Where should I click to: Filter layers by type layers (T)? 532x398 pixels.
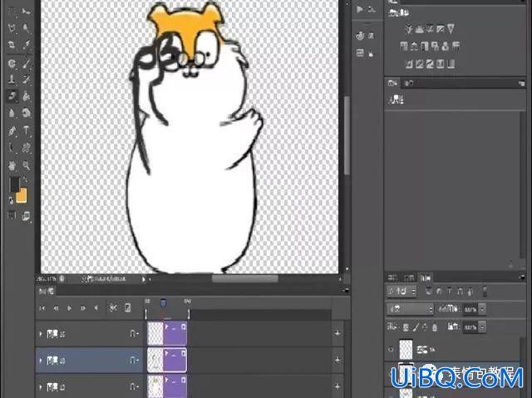coord(450,291)
